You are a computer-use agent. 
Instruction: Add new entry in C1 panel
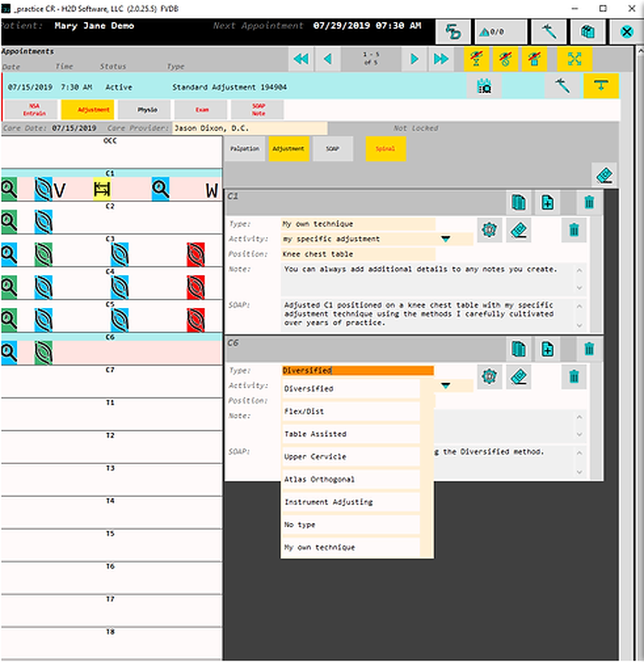(x=547, y=203)
